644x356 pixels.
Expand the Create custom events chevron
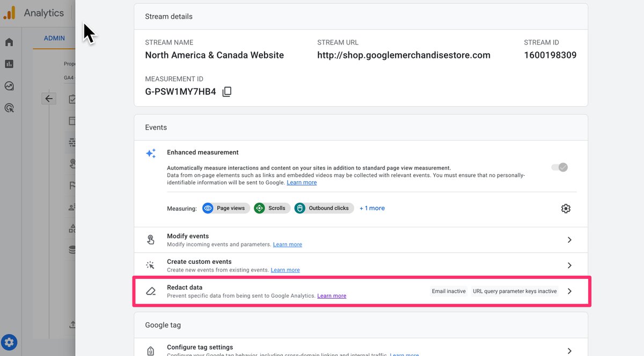click(x=569, y=265)
